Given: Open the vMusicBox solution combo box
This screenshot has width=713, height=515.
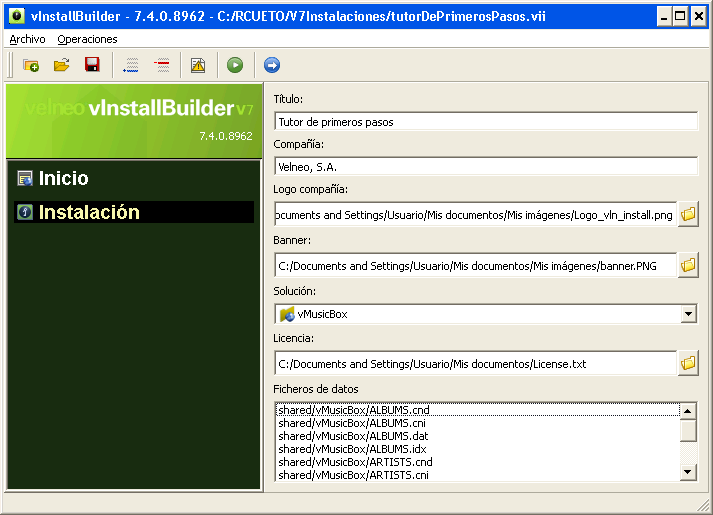Looking at the screenshot, I should coord(486,314).
